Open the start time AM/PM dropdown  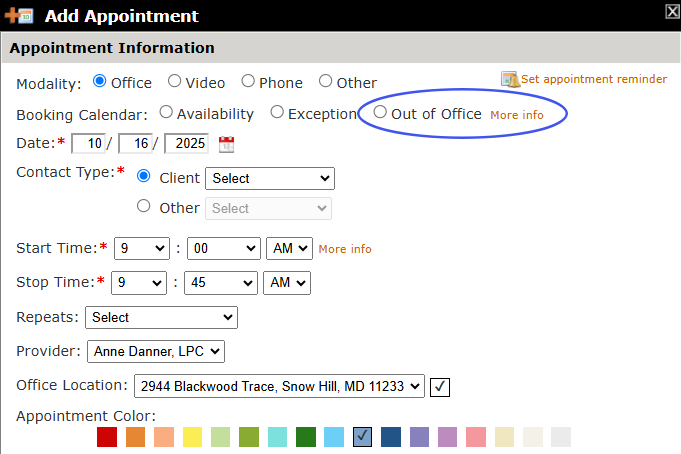[x=289, y=249]
